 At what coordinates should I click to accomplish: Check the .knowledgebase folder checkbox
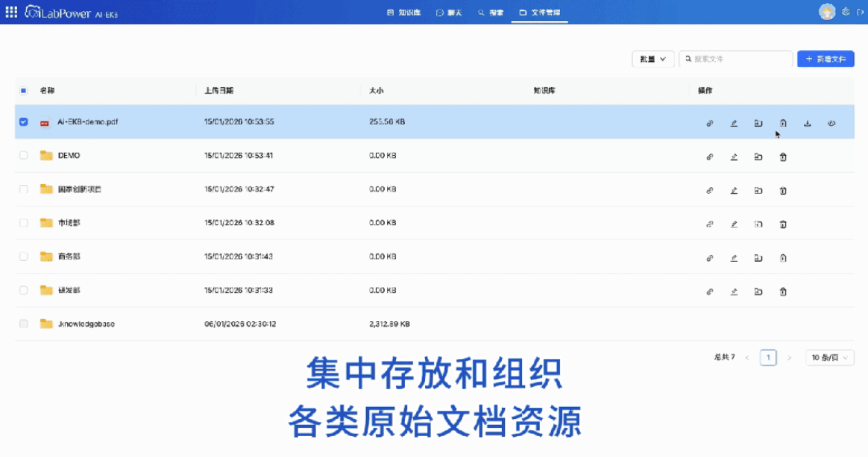[x=23, y=324]
